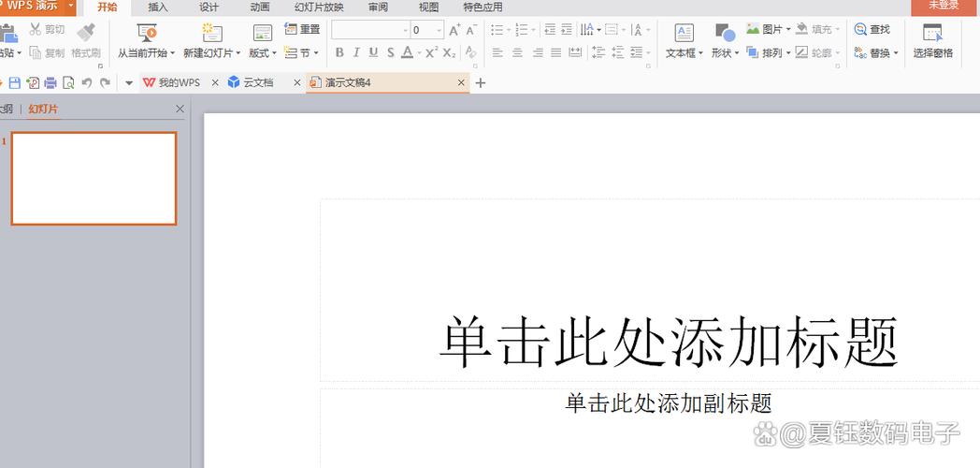Click the Shapes (形状) icon

coord(725,33)
